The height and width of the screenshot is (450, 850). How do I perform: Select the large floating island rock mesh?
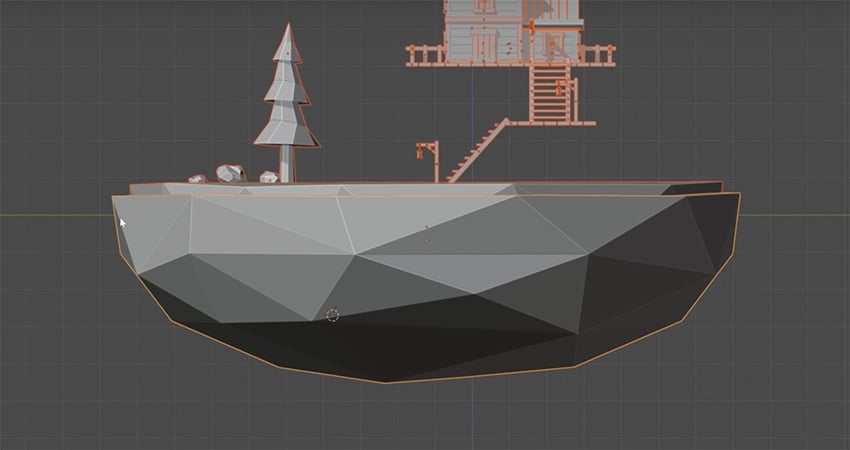tap(426, 287)
